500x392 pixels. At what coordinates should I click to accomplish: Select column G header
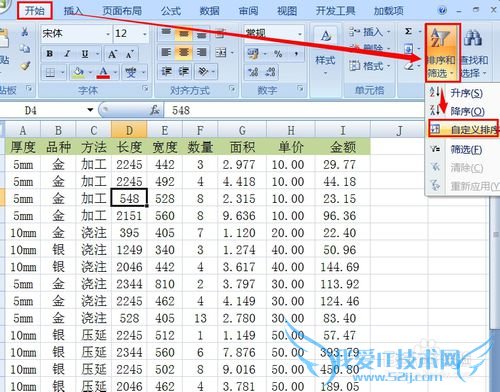[242, 130]
